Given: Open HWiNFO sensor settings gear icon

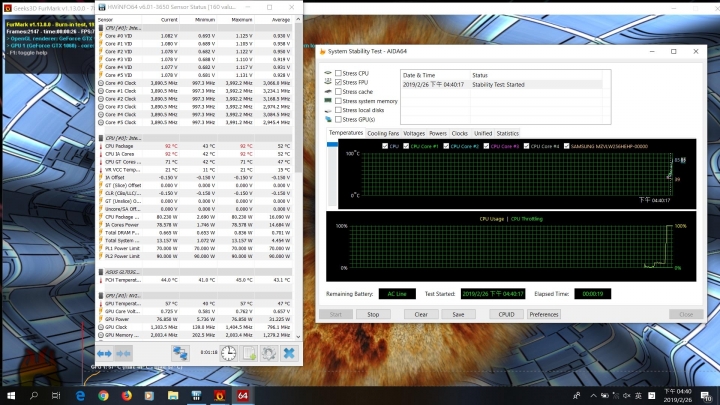Looking at the screenshot, I should [x=269, y=353].
